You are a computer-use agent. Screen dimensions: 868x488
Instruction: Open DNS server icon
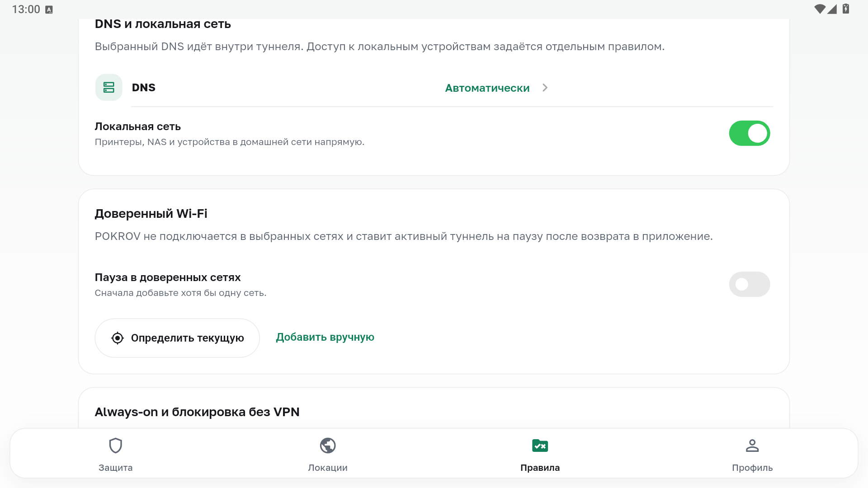point(108,88)
